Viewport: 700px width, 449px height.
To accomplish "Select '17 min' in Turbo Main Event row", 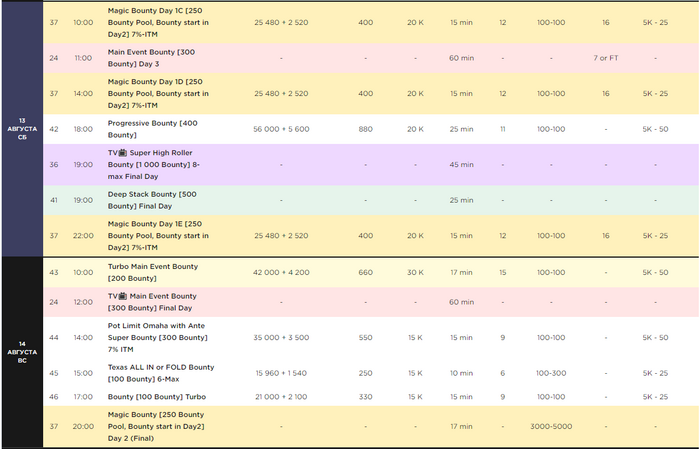I will [462, 272].
